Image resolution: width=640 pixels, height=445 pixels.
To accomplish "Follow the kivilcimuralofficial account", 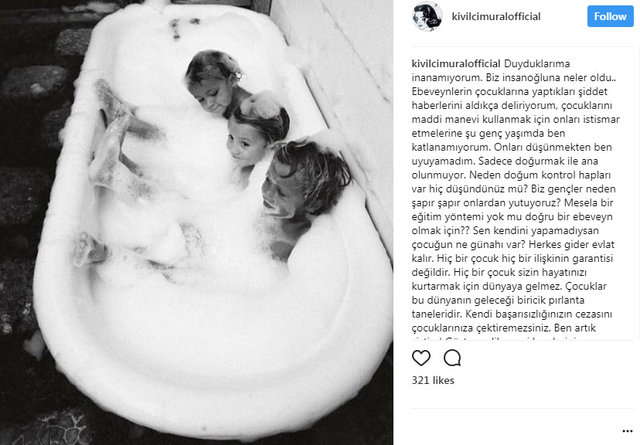I will click(610, 16).
